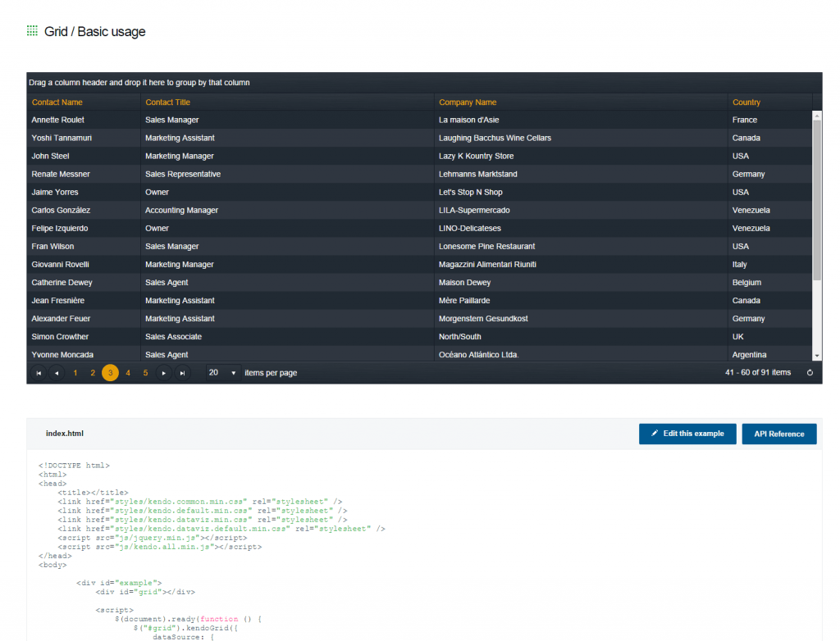Click the green grid icon beside the title
The width and height of the screenshot is (840, 641).
[x=32, y=31]
